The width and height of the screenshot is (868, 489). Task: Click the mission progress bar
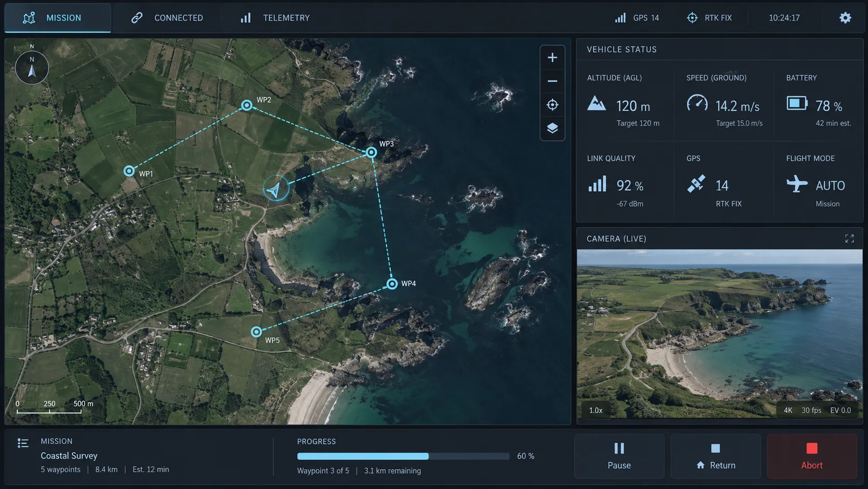click(x=403, y=456)
